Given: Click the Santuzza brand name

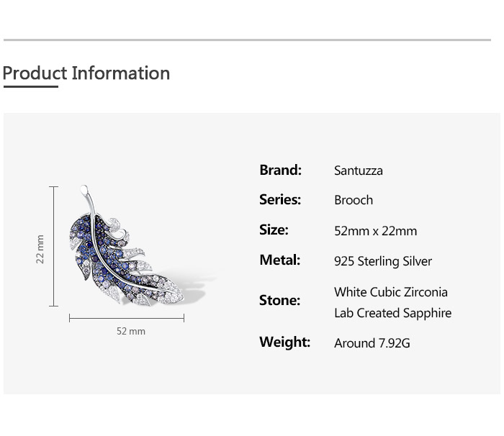Looking at the screenshot, I should 358,171.
